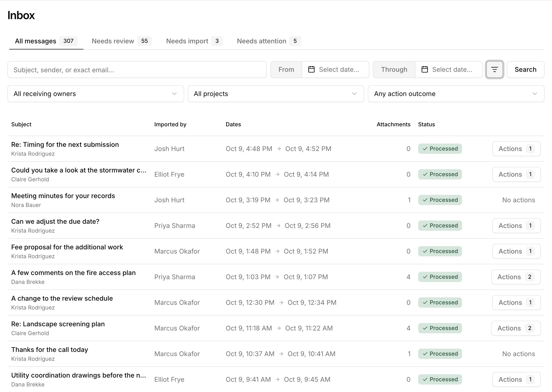The image size is (552, 392).
Task: Toggle the filter options icon button
Action: tap(494, 69)
